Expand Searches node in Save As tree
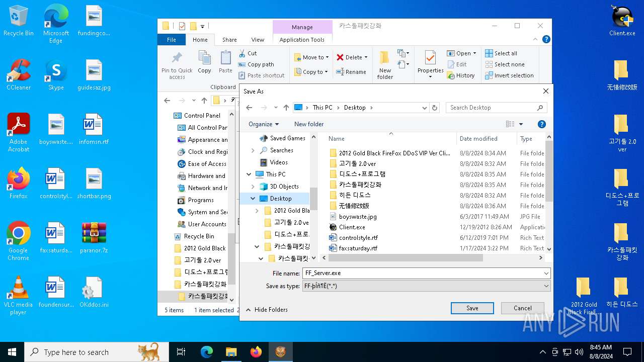Screen dimensions: 644x362 (x=253, y=150)
